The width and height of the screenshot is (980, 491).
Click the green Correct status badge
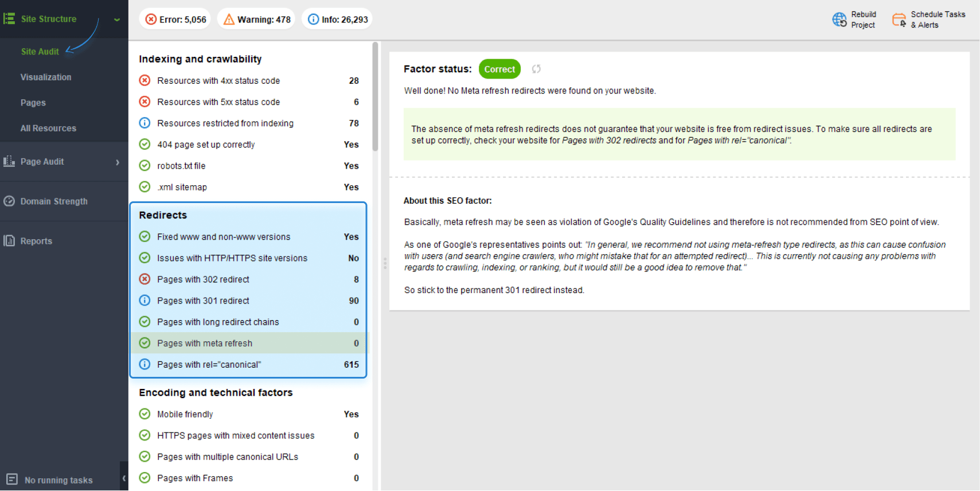pos(499,69)
